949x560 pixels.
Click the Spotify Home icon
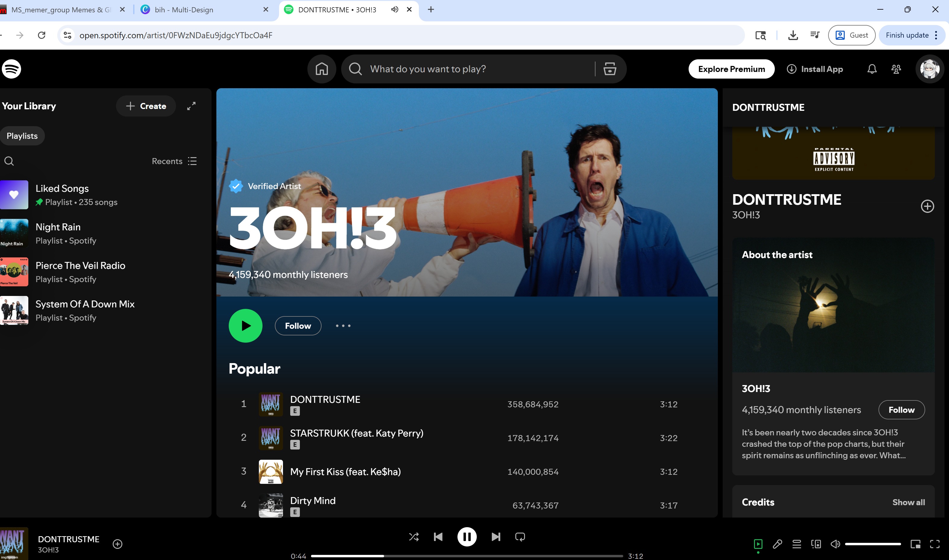coord(321,69)
